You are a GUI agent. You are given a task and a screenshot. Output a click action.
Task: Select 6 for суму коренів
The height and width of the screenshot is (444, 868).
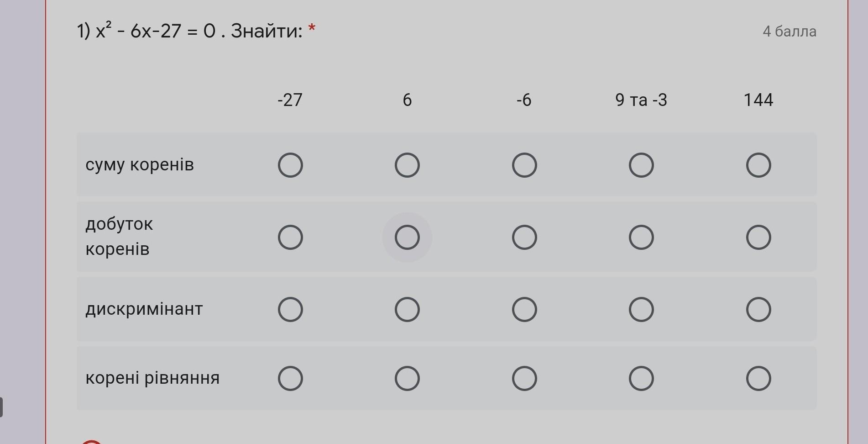[407, 165]
